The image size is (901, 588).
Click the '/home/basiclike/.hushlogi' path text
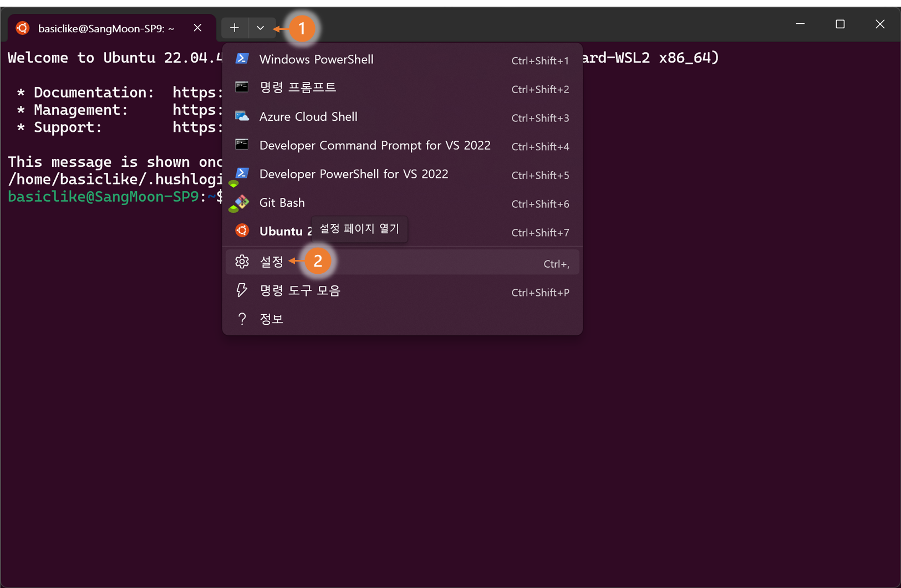pyautogui.click(x=115, y=179)
